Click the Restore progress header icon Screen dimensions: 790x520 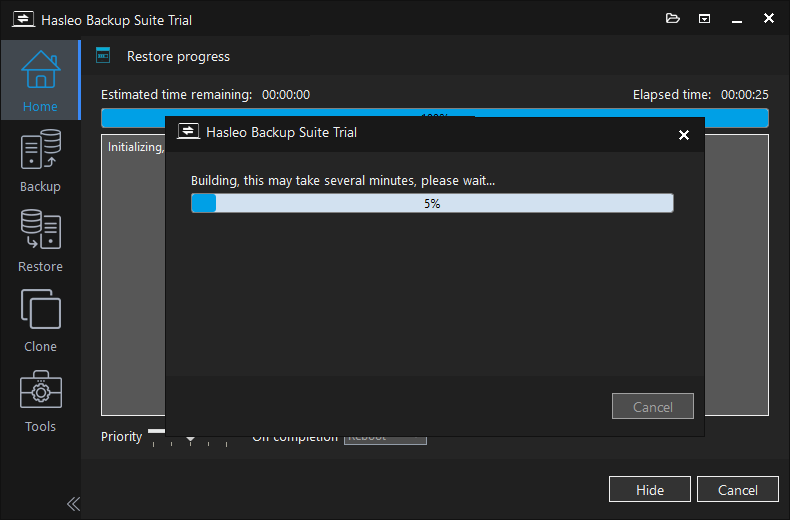point(103,55)
